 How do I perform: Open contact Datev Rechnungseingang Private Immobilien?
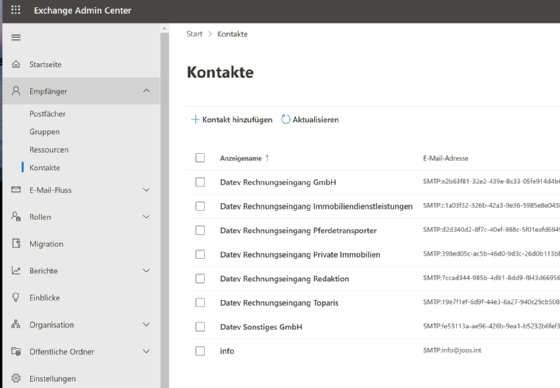pos(300,254)
